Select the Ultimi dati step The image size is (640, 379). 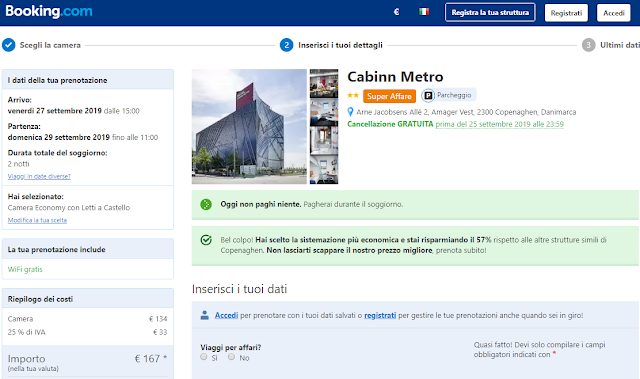click(620, 45)
